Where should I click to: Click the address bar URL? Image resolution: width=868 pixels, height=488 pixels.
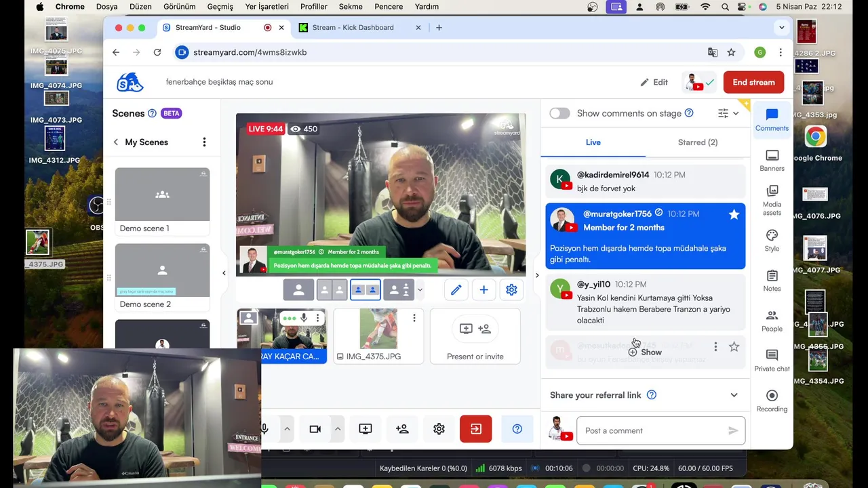[x=250, y=52]
